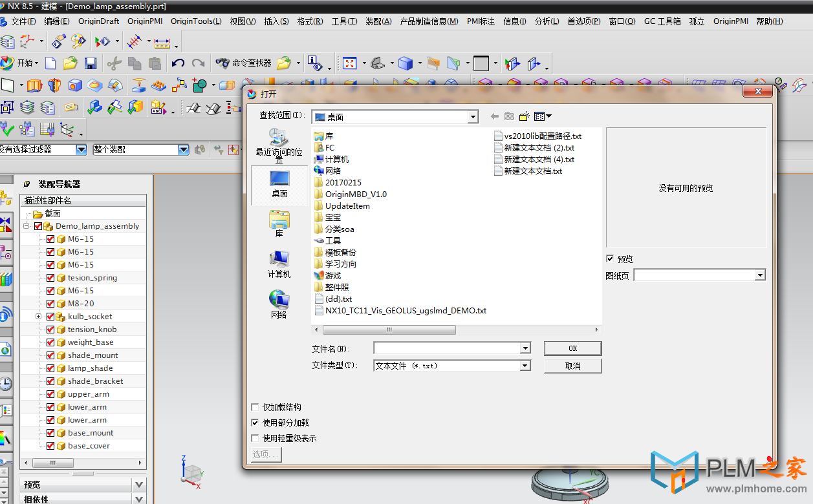Select the shade_bracket tree item
813x504 pixels.
point(95,381)
